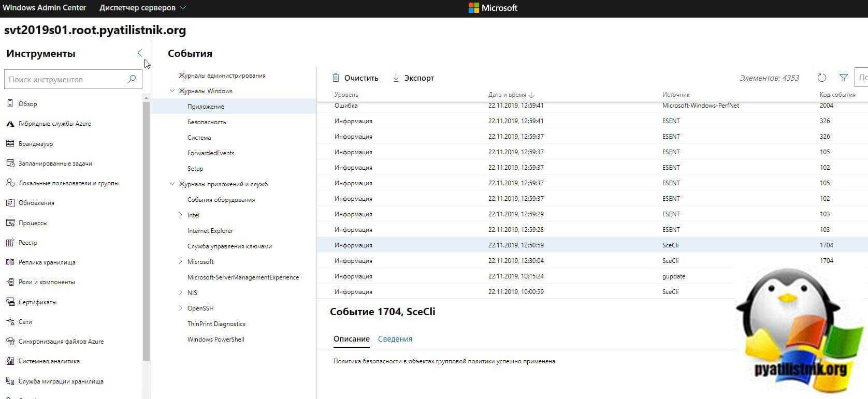Switch to the Сведения tab

[395, 339]
